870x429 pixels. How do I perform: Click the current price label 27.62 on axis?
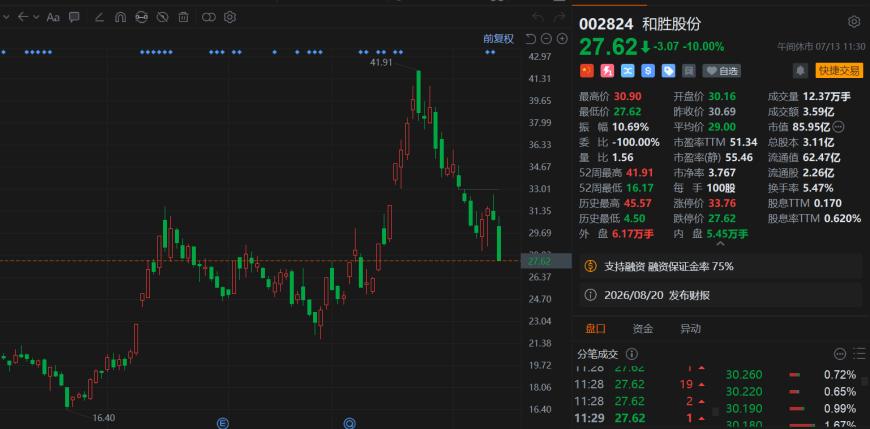545,261
